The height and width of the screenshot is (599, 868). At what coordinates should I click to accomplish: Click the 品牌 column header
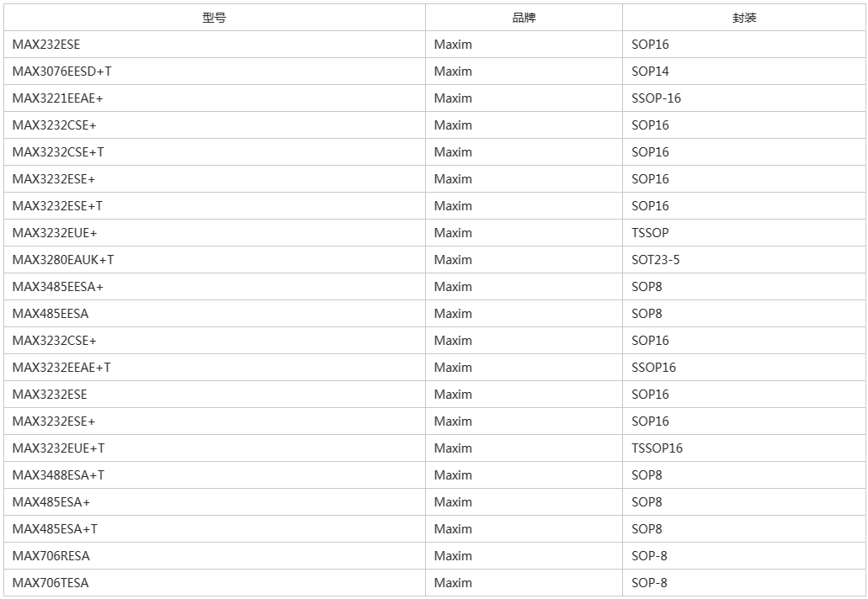coord(524,18)
